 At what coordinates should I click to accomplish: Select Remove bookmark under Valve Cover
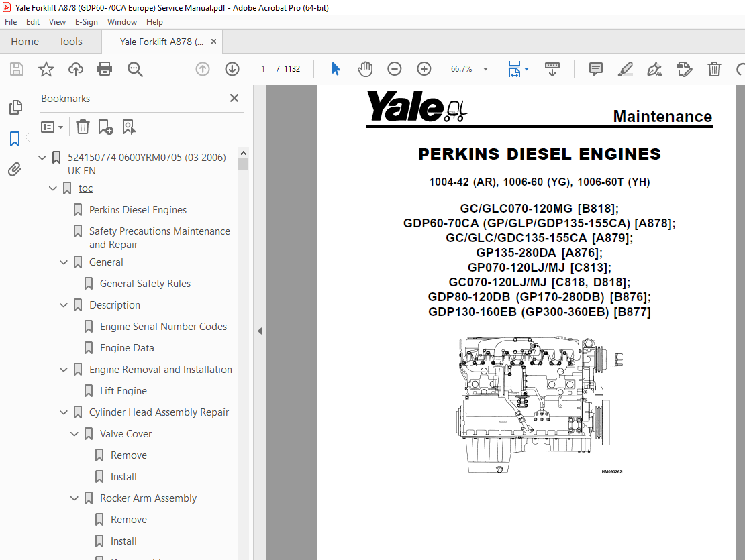tap(129, 455)
